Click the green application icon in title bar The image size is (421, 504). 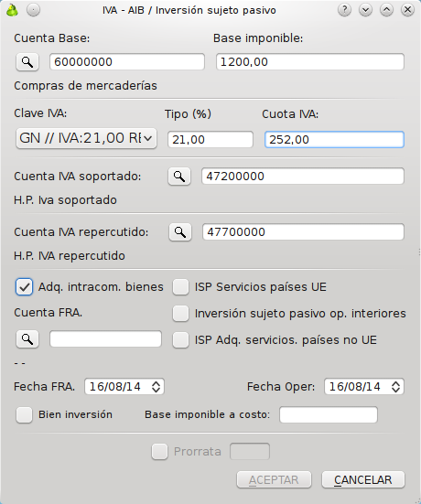[12, 10]
